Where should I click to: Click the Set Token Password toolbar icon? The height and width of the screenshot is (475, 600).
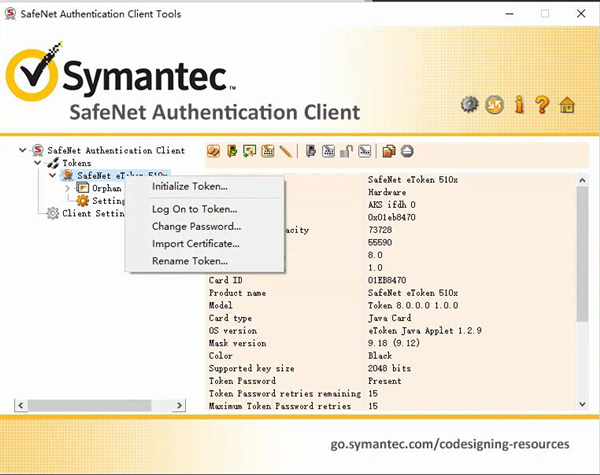click(x=365, y=151)
